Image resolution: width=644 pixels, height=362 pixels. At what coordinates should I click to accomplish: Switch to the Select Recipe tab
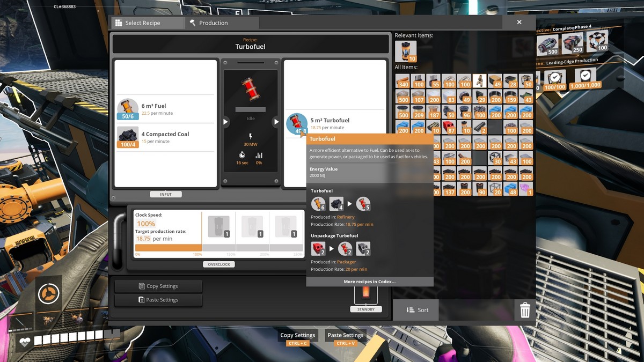148,23
